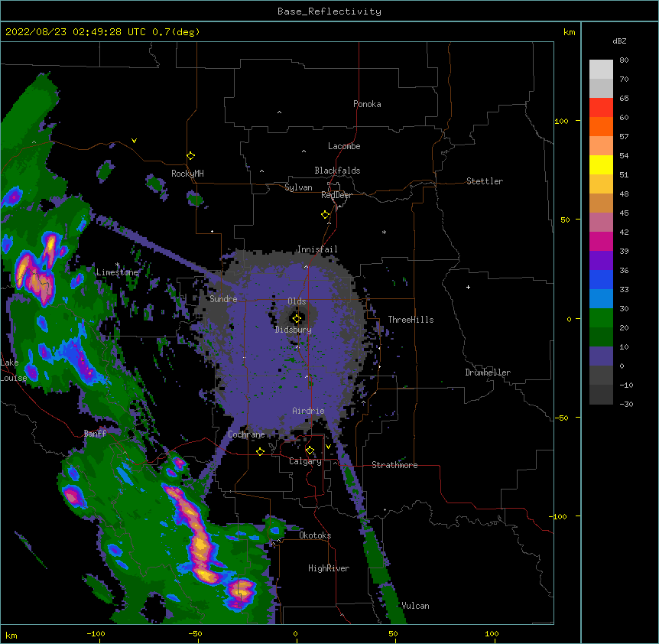Click the Sundre label
Image resolution: width=659 pixels, height=644 pixels.
(x=223, y=299)
